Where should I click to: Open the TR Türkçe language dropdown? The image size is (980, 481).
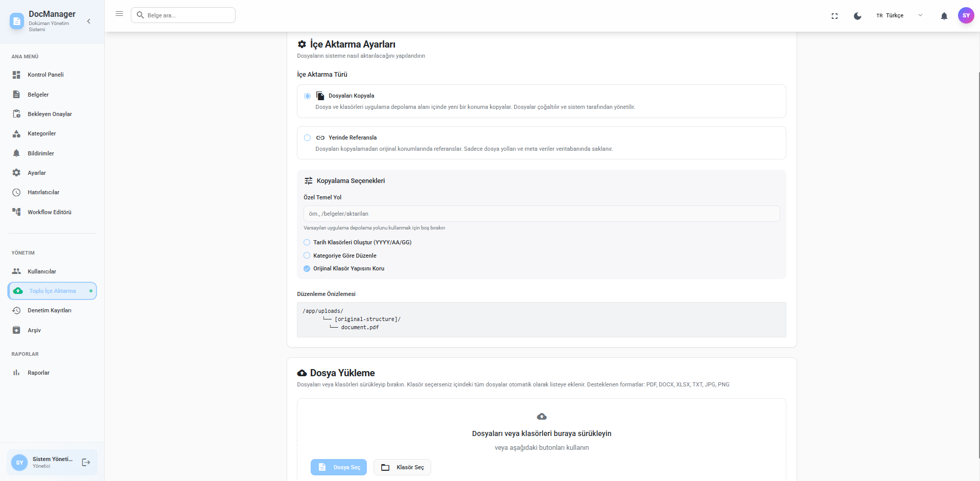tap(899, 16)
